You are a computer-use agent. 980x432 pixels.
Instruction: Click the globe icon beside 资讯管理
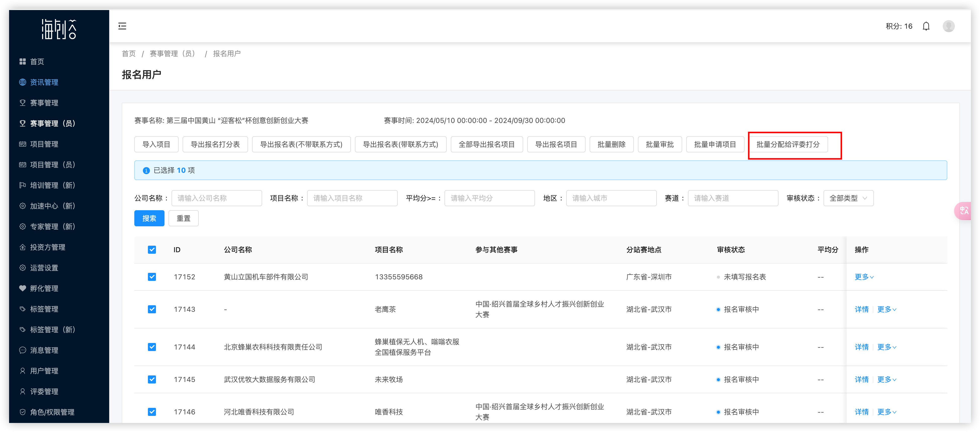(x=22, y=82)
